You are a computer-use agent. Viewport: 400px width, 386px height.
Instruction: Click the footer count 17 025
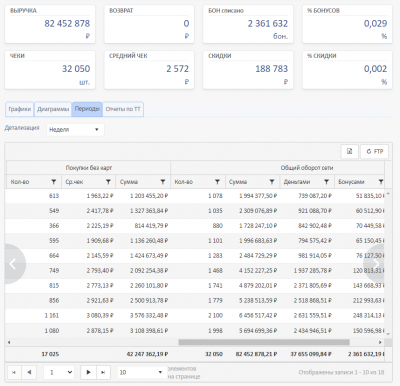(x=50, y=354)
